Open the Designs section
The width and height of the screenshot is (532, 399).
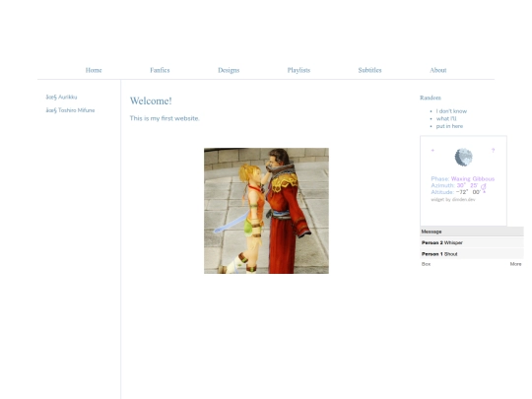[x=229, y=70]
